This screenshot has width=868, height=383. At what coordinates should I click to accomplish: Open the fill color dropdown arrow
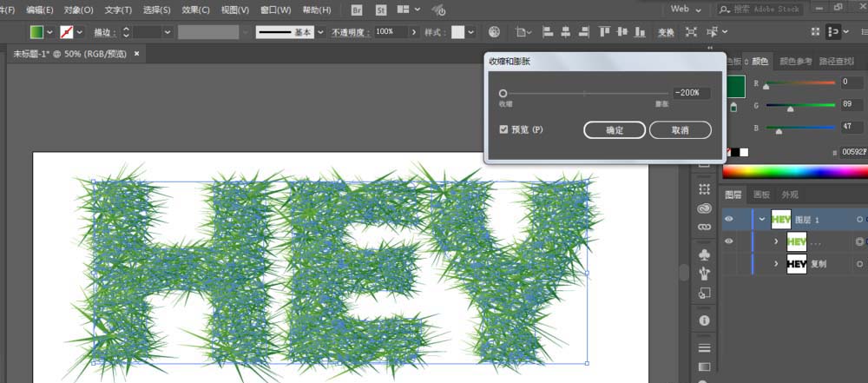tap(49, 32)
